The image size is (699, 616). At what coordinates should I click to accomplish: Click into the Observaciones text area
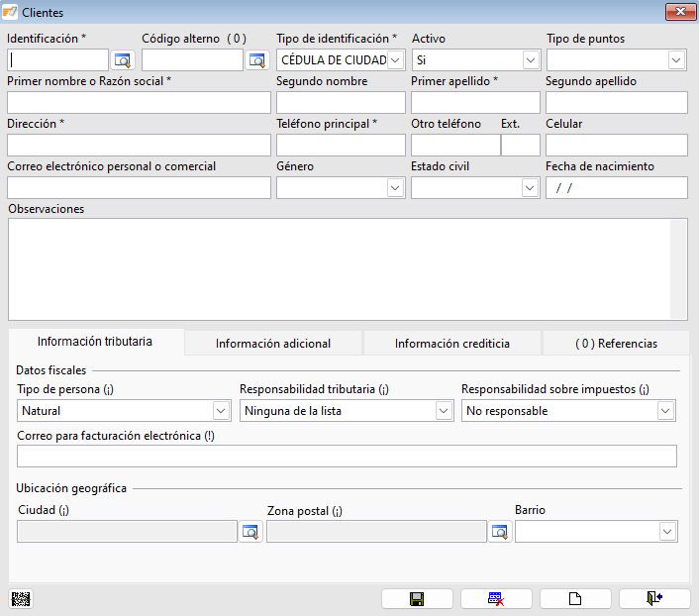(x=339, y=268)
